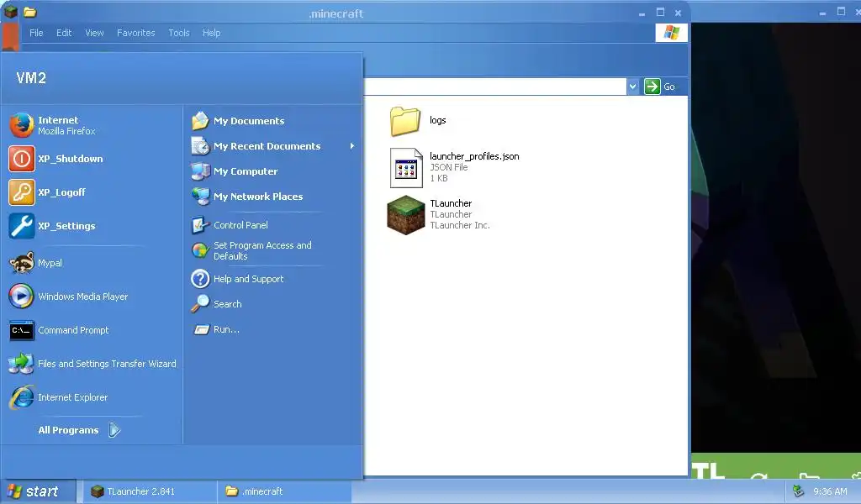The width and height of the screenshot is (861, 504).
Task: Expand All Programs list
Action: 79,430
